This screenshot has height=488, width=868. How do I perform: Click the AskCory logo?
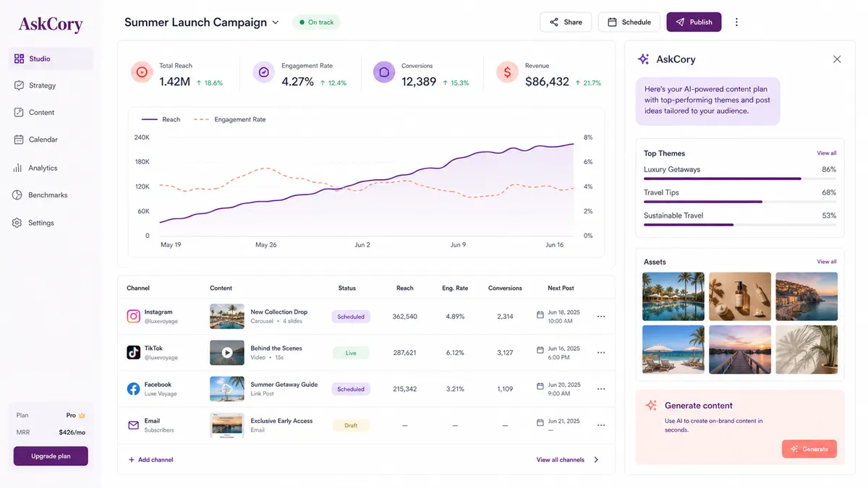pyautogui.click(x=51, y=24)
